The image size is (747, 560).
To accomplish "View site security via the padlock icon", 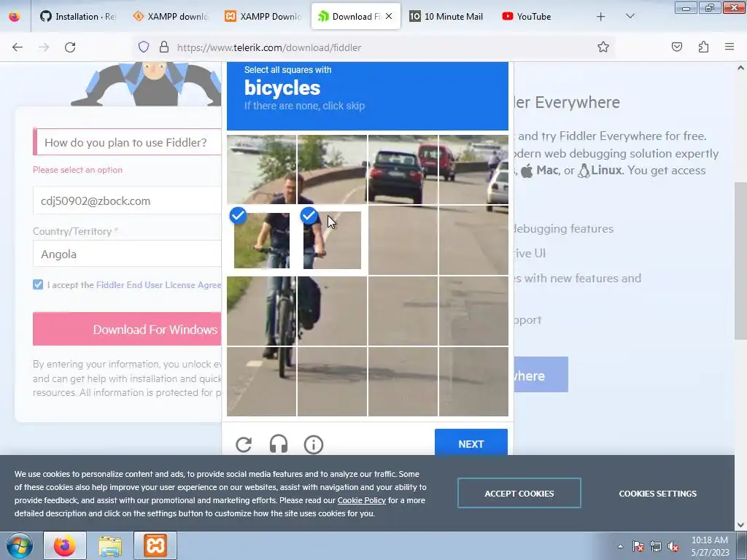I will [x=164, y=47].
